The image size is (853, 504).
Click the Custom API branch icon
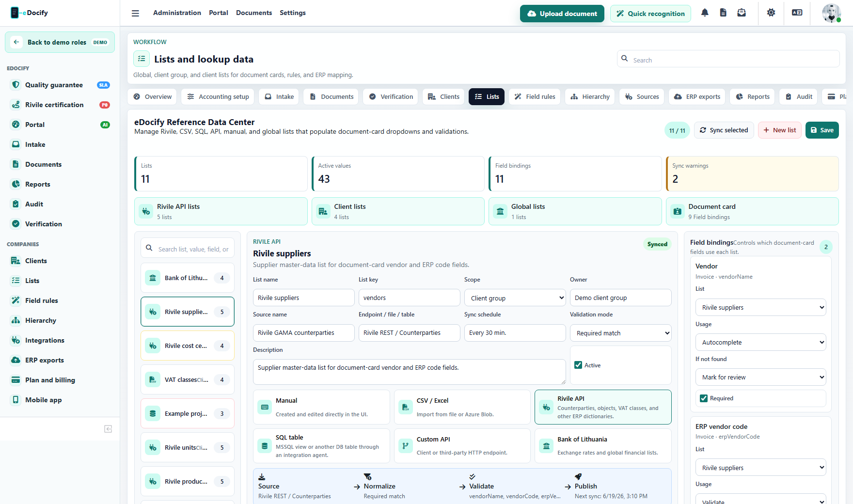pos(406,446)
